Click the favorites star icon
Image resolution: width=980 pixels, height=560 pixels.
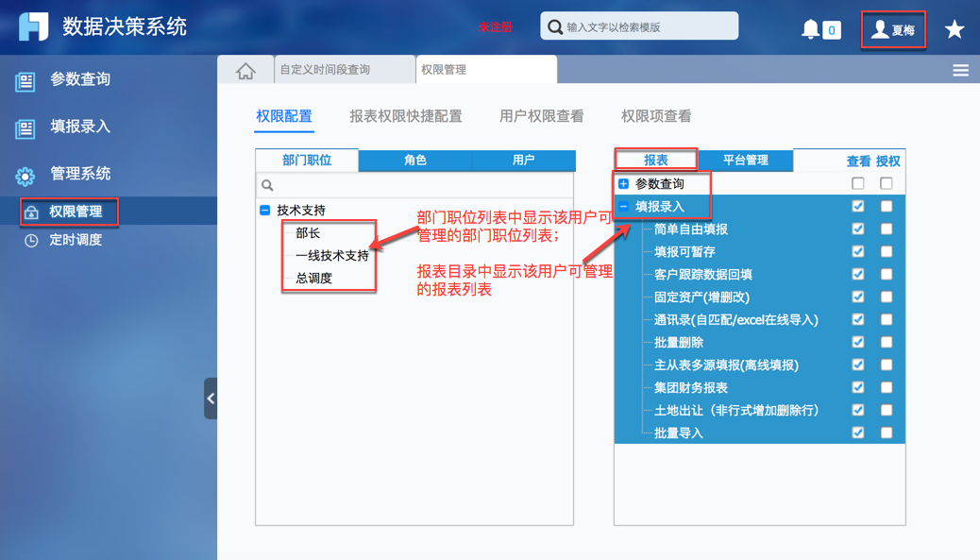pyautogui.click(x=955, y=28)
